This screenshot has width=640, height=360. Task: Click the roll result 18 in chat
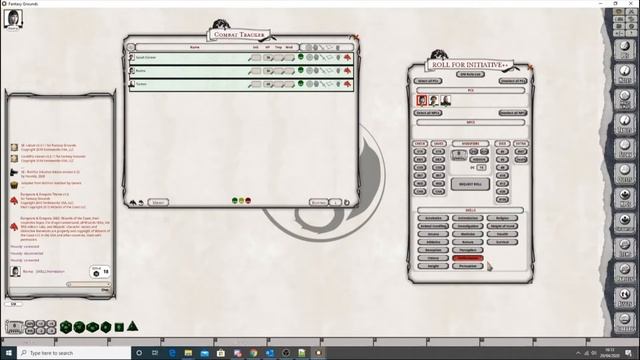105,271
